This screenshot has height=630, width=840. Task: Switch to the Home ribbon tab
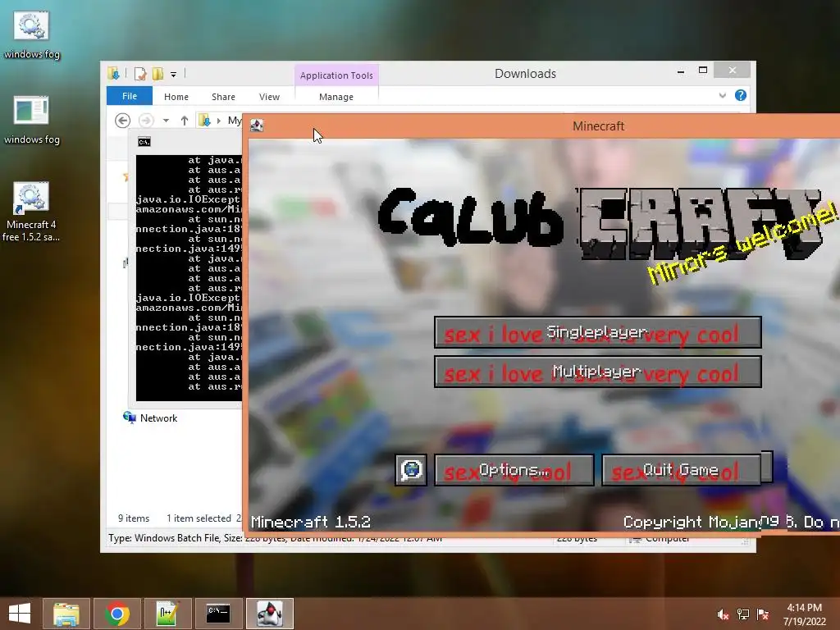point(176,97)
